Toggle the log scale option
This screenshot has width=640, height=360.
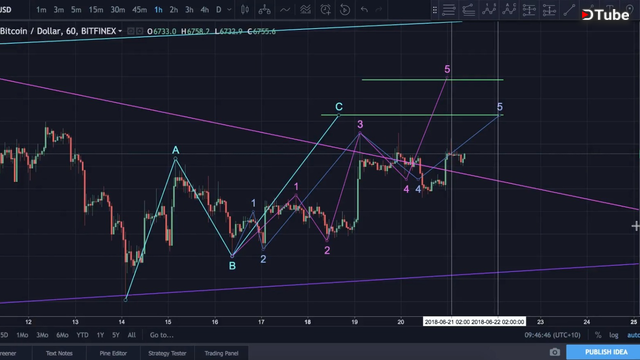(613, 335)
